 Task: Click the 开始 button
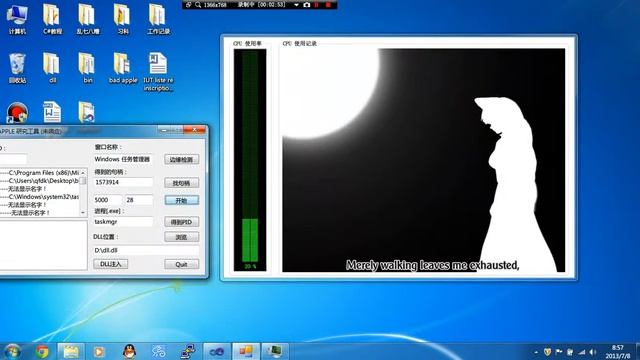coord(182,200)
